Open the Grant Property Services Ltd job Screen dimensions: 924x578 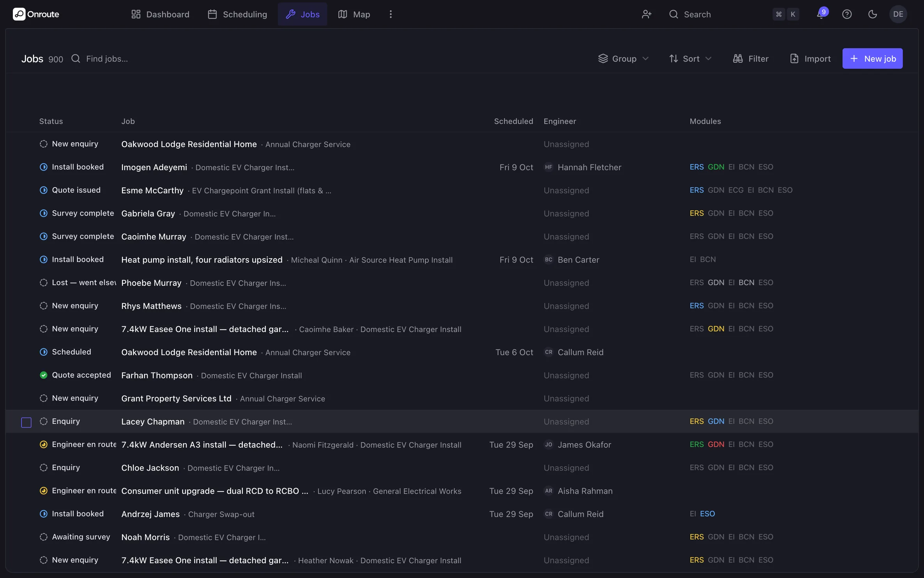[x=176, y=398]
